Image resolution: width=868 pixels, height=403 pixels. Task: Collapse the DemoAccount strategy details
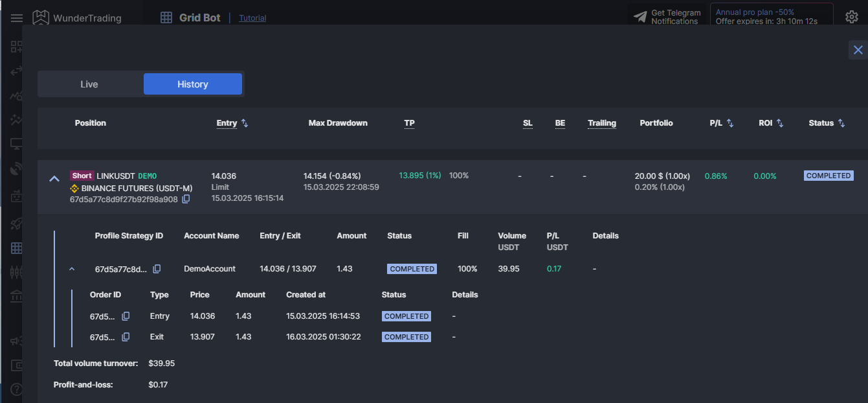point(71,268)
